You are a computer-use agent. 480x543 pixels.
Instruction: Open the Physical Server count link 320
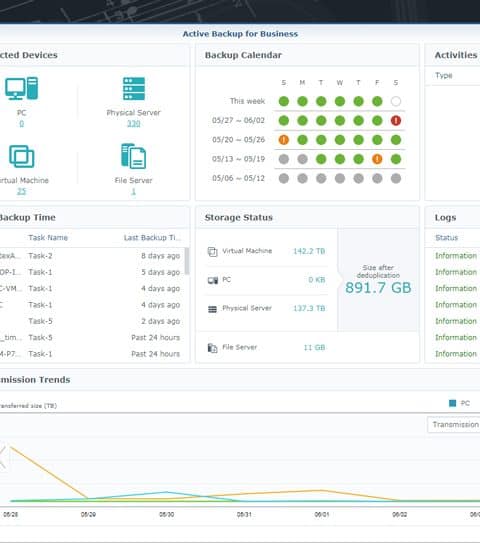tap(134, 124)
